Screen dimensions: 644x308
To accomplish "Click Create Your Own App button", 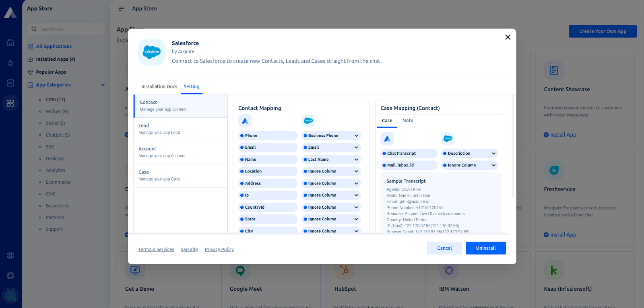I will coord(603,31).
